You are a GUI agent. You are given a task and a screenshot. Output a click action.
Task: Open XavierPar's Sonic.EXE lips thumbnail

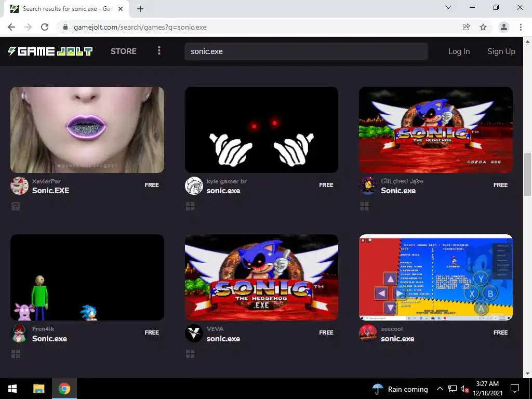(x=87, y=130)
